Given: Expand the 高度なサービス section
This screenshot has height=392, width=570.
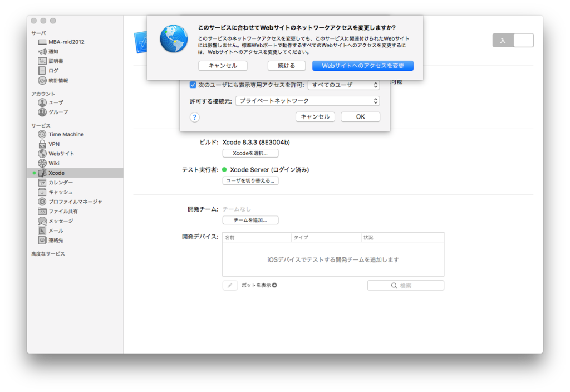Looking at the screenshot, I should coord(48,253).
